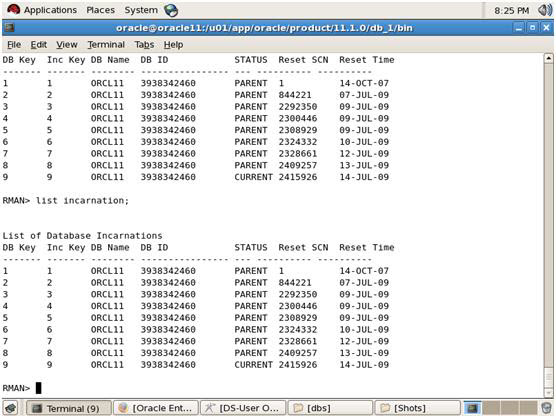The image size is (556, 418).
Task: Click the 'list incarnation;' command text
Action: point(82,200)
